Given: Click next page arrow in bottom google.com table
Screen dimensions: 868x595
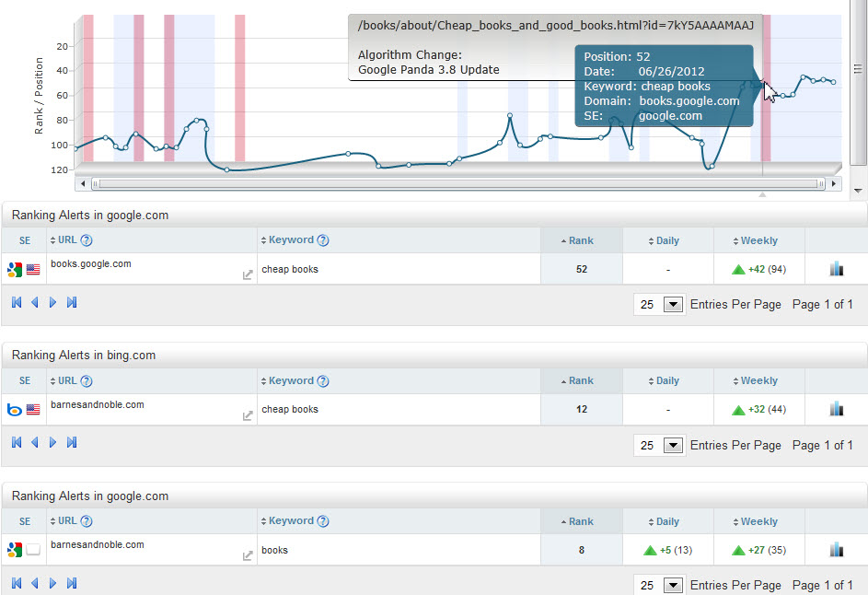Looking at the screenshot, I should (x=52, y=582).
